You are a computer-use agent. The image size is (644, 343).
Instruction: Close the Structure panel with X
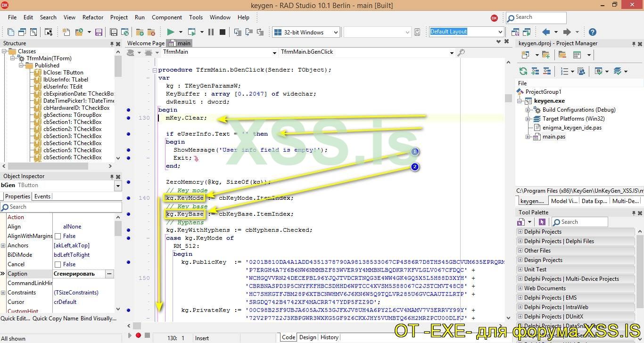point(119,44)
